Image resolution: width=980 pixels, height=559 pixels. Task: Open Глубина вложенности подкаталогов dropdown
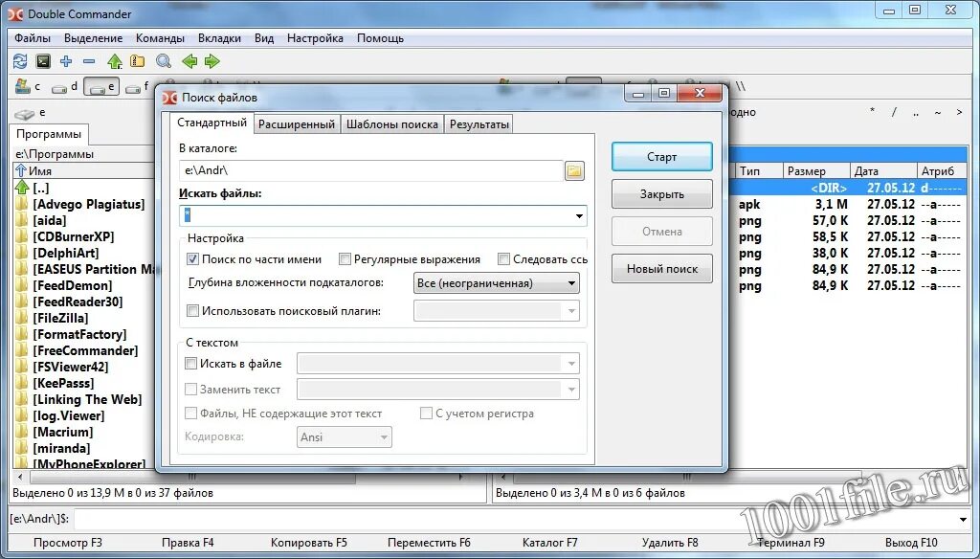tap(497, 283)
